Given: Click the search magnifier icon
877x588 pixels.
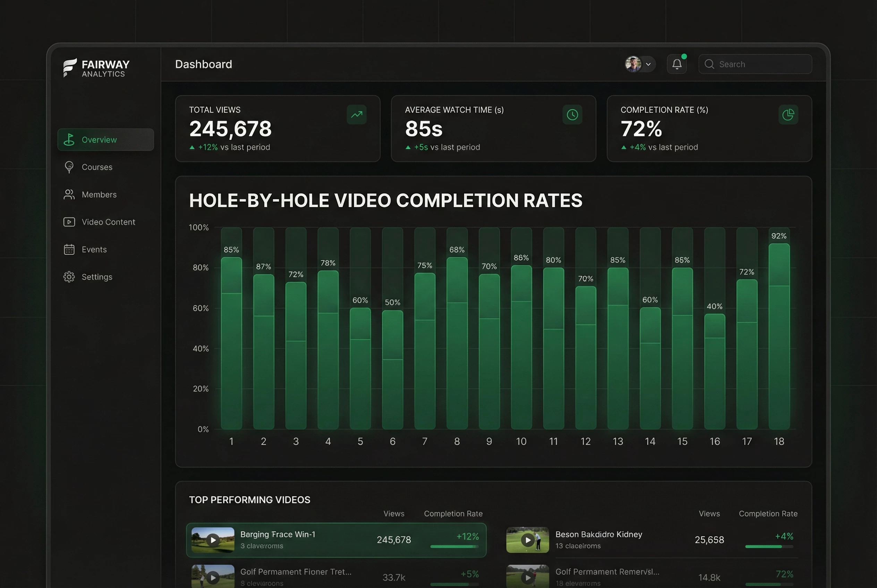Looking at the screenshot, I should pos(709,64).
